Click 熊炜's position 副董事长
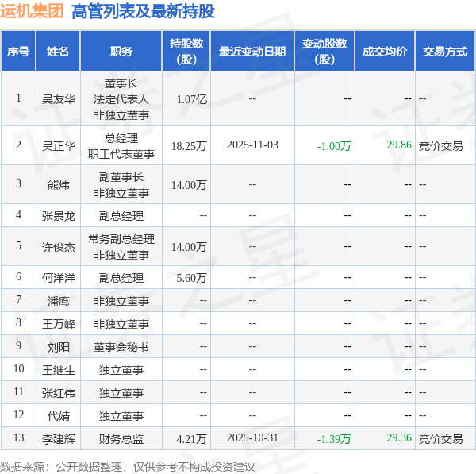 tap(121, 177)
